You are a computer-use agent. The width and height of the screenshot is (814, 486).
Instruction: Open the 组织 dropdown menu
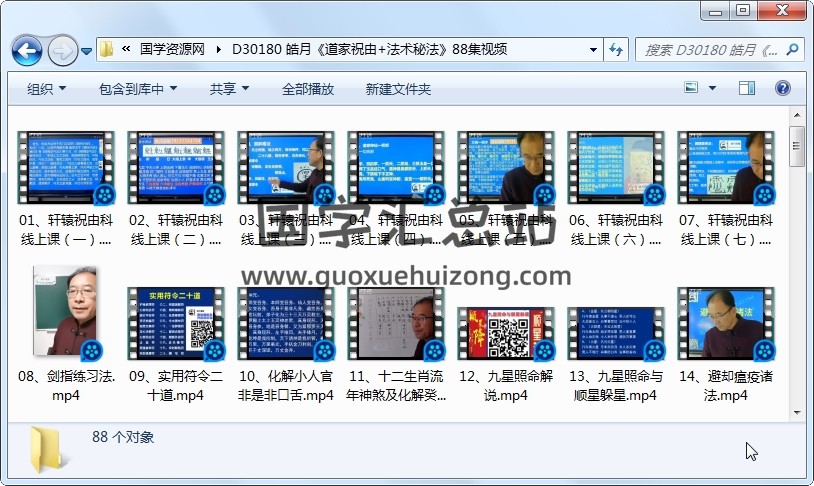(46, 89)
